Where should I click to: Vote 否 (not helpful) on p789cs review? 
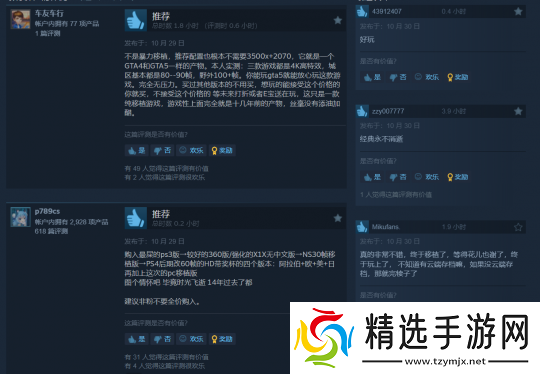click(162, 339)
